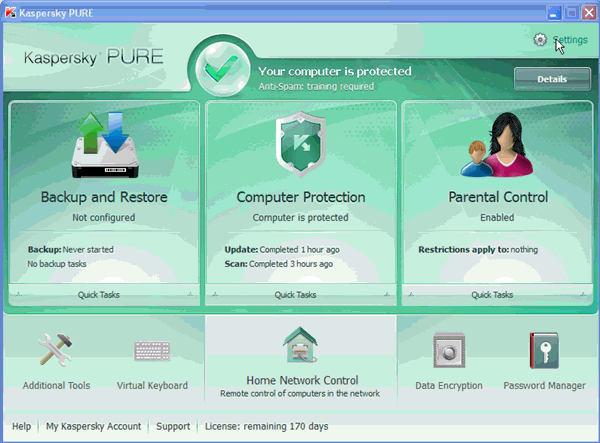
Task: Open My Kaspersky Account link
Action: tap(93, 426)
